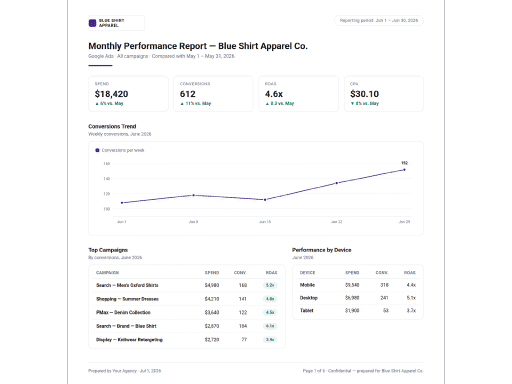Click the SPEND header in Top Campaigns table
The image size is (512, 384).
pos(212,273)
